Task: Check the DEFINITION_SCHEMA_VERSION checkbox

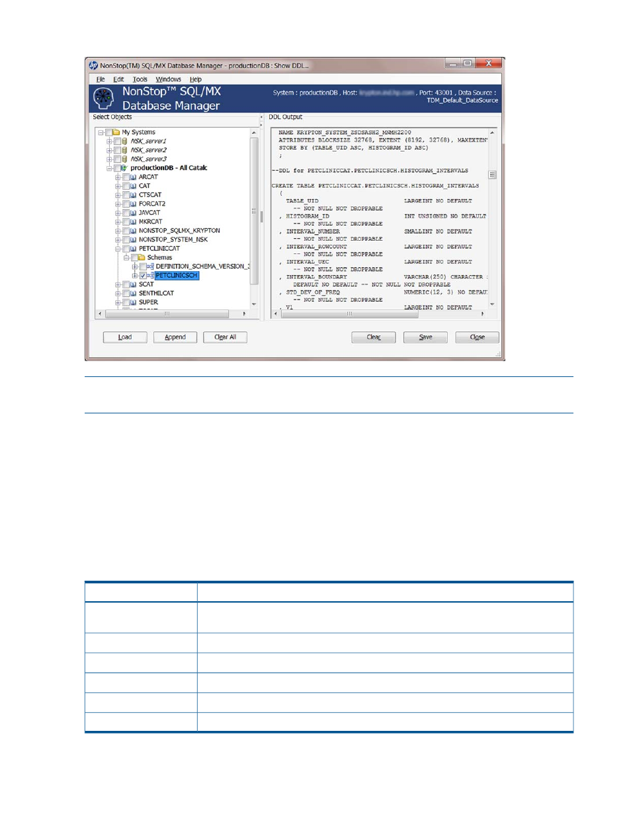Action: (x=143, y=267)
